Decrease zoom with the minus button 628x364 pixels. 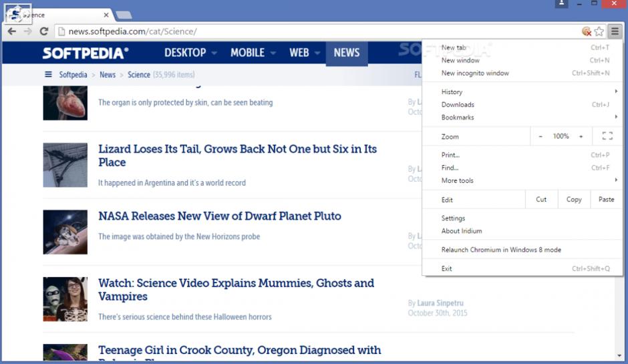click(x=540, y=136)
